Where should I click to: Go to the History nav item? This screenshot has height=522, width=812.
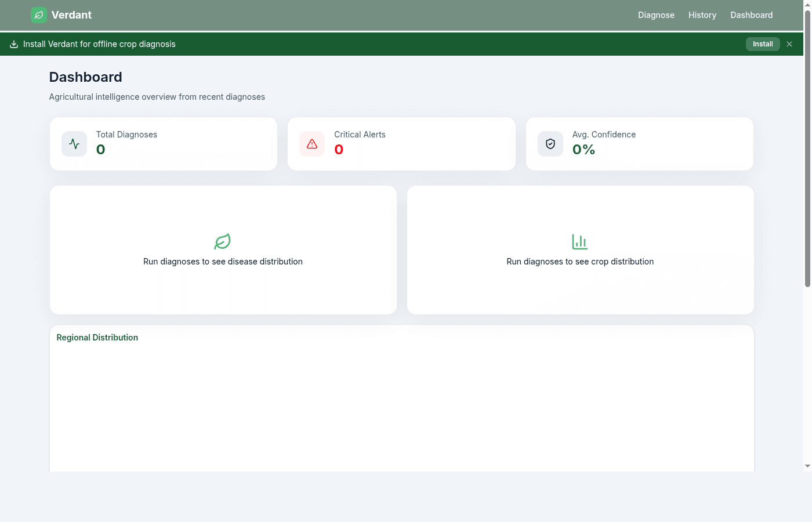click(x=702, y=15)
